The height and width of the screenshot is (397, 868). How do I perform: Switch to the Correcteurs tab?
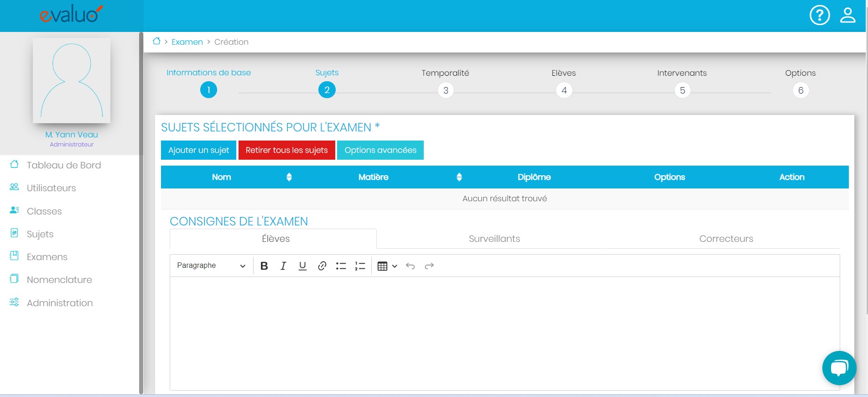click(x=726, y=239)
